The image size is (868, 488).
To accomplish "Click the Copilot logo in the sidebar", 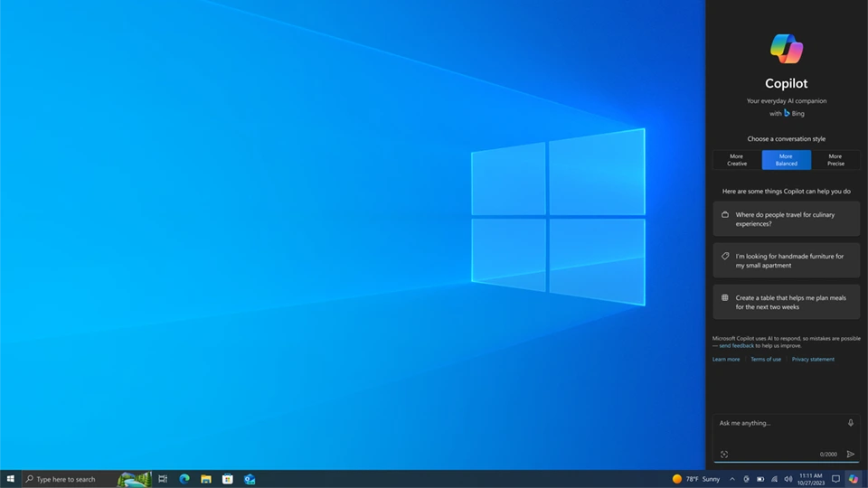I will 787,49.
